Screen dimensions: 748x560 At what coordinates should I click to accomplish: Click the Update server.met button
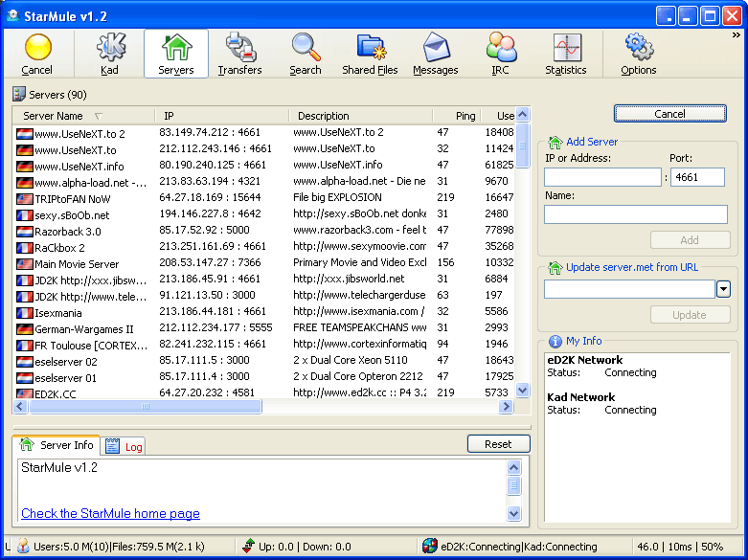click(x=690, y=315)
